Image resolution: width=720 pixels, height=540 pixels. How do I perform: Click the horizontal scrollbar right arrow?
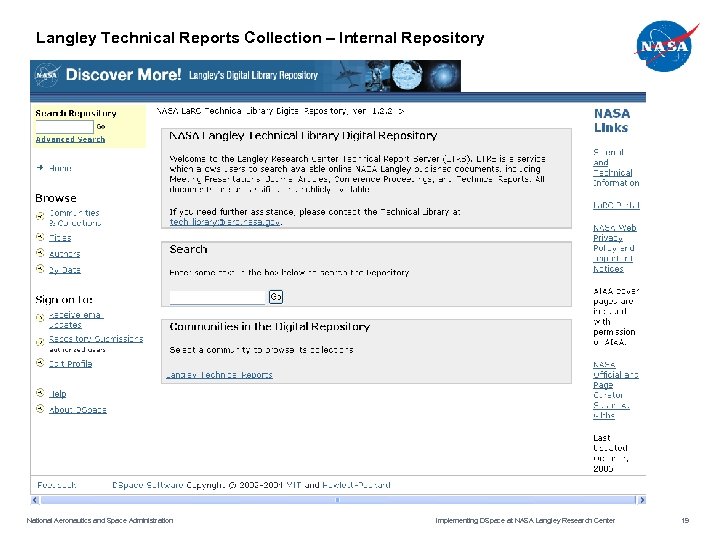click(x=642, y=500)
